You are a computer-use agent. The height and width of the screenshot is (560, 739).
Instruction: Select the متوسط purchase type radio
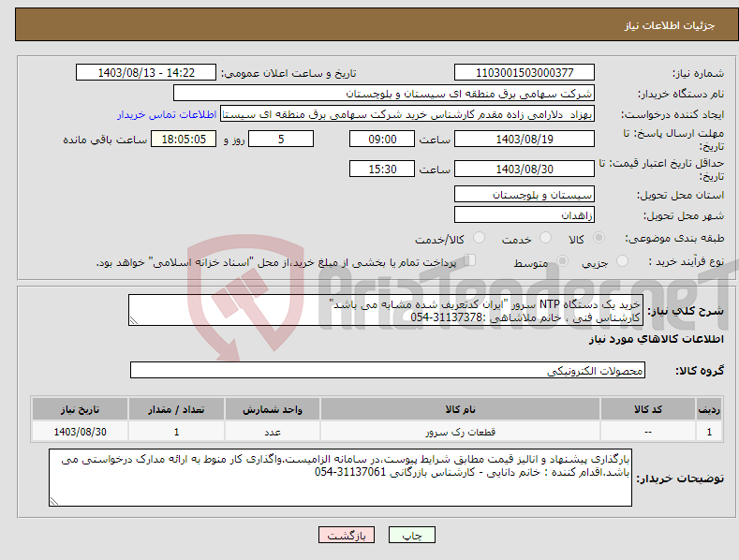(562, 260)
